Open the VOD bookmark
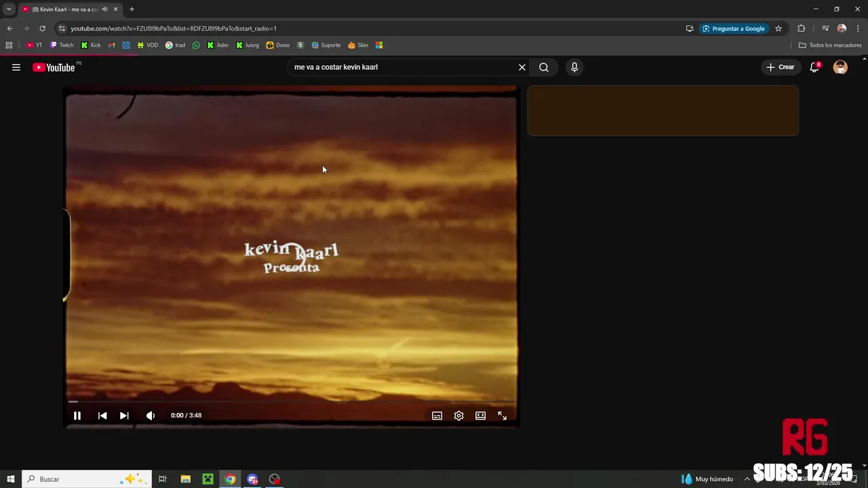Viewport: 868px width, 488px height. click(147, 45)
